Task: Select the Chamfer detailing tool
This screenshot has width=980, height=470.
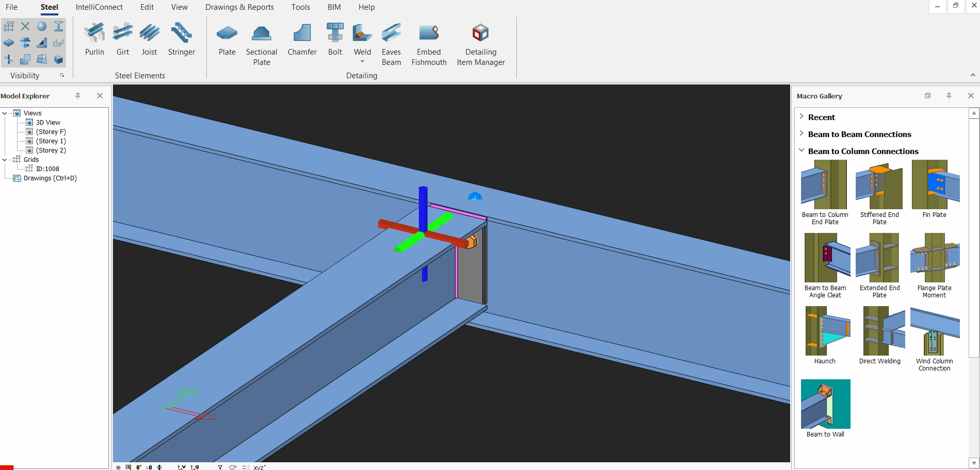Action: click(x=302, y=39)
